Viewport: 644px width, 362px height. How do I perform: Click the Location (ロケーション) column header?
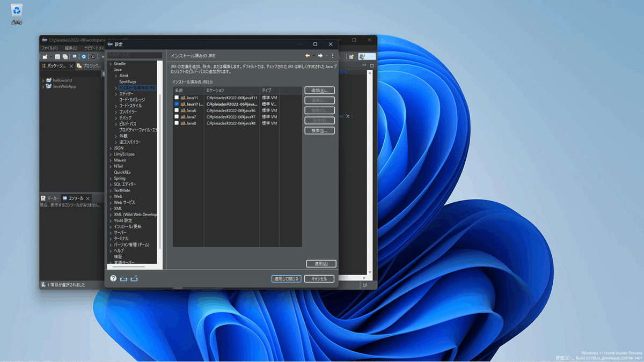232,90
